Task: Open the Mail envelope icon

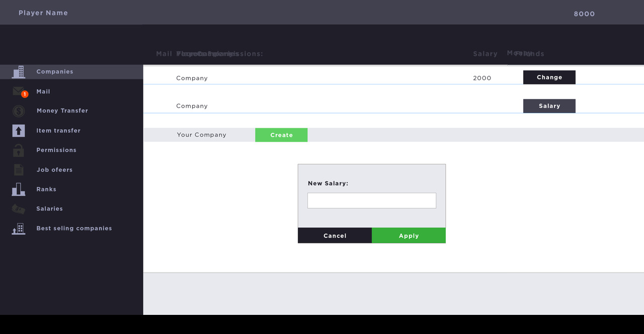Action: tap(19, 92)
